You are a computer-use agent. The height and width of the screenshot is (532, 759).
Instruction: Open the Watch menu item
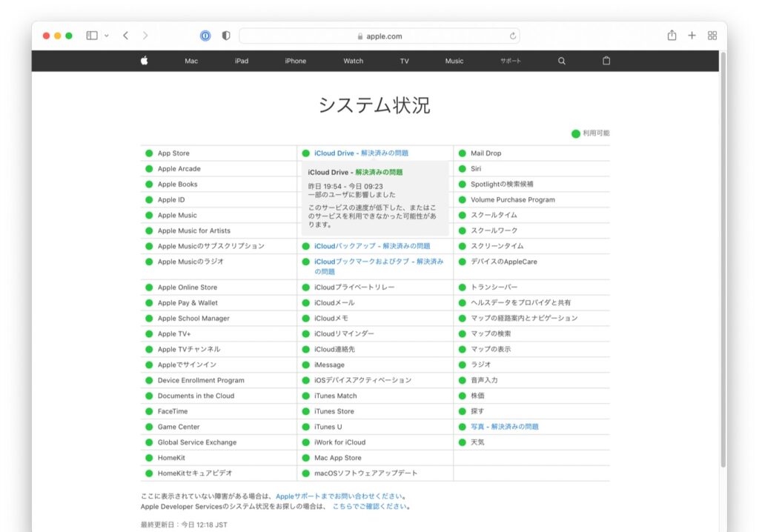click(x=354, y=61)
